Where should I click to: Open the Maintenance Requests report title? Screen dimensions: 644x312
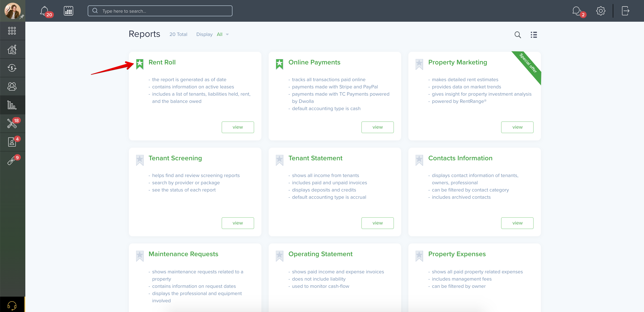pos(183,254)
